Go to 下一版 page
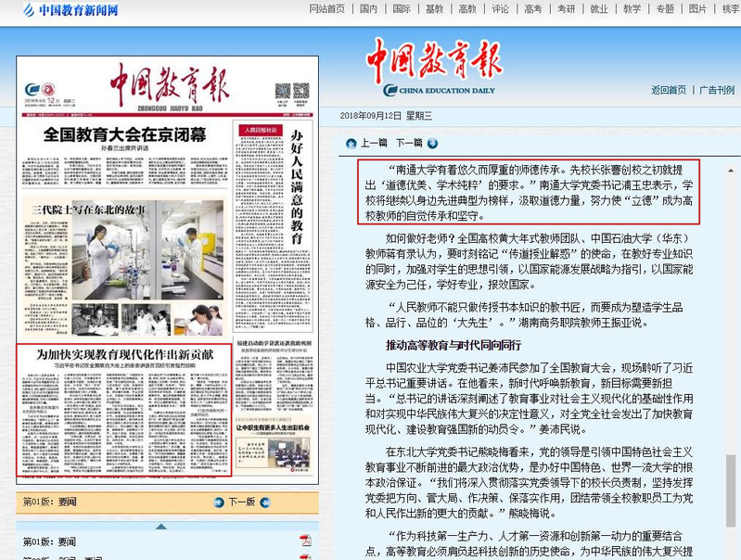This screenshot has width=741, height=560. tap(242, 502)
